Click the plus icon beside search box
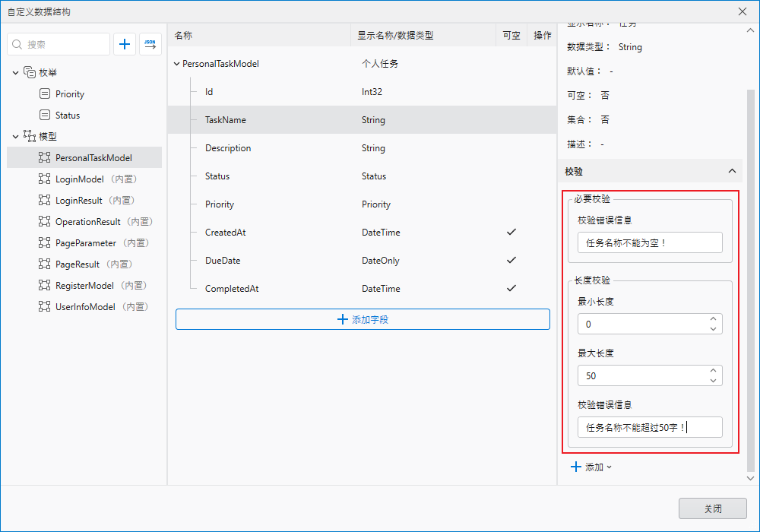Viewport: 760px width, 532px height. point(125,44)
